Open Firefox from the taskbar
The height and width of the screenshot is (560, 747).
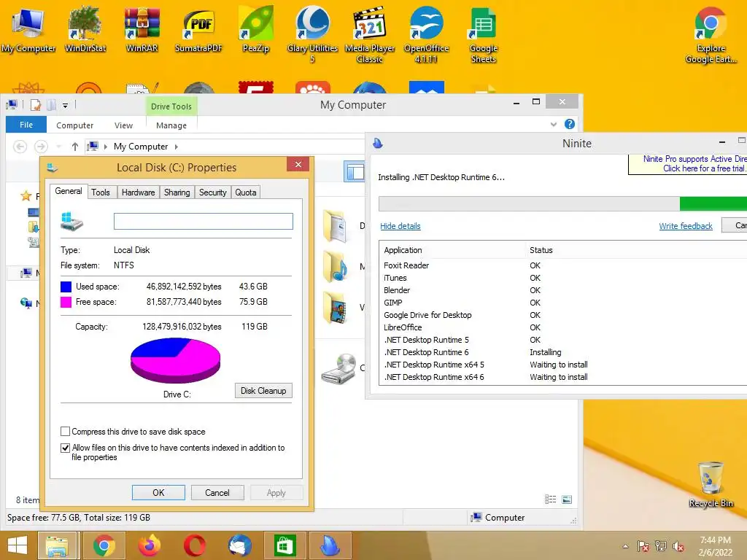coord(149,545)
